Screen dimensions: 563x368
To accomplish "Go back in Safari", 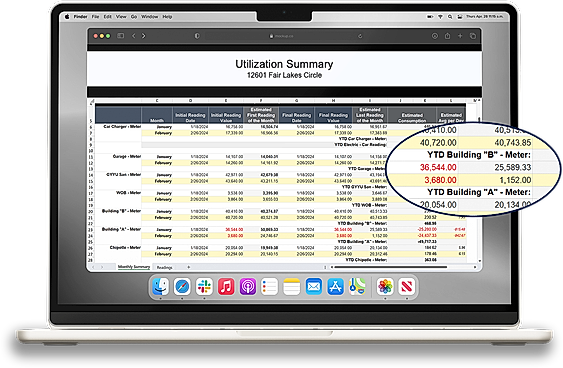I will (134, 36).
